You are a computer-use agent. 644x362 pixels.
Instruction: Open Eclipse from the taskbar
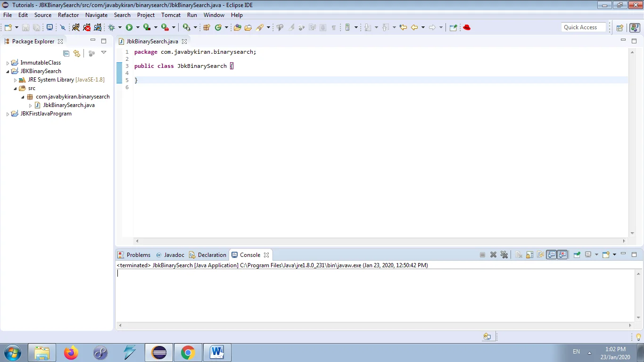159,352
